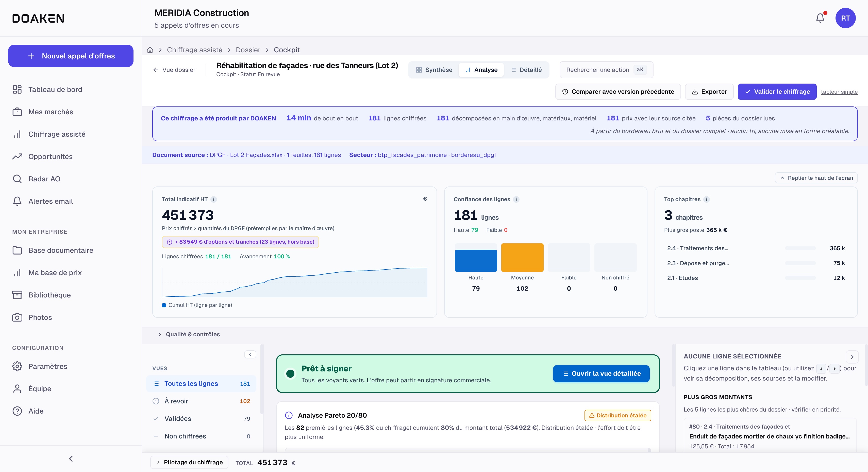Click the Alertes email bell icon
The height and width of the screenshot is (472, 868).
17,201
